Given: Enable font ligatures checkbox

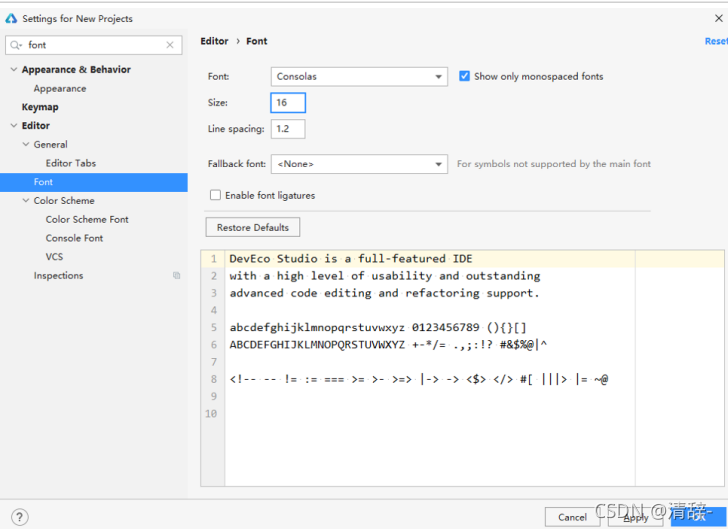Looking at the screenshot, I should click(215, 195).
